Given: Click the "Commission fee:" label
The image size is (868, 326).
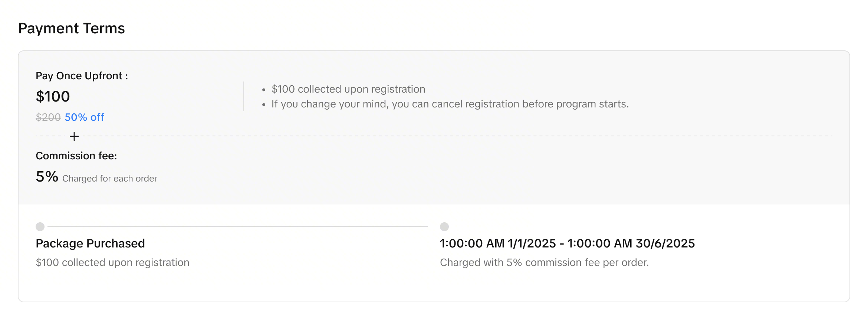Looking at the screenshot, I should (x=76, y=156).
